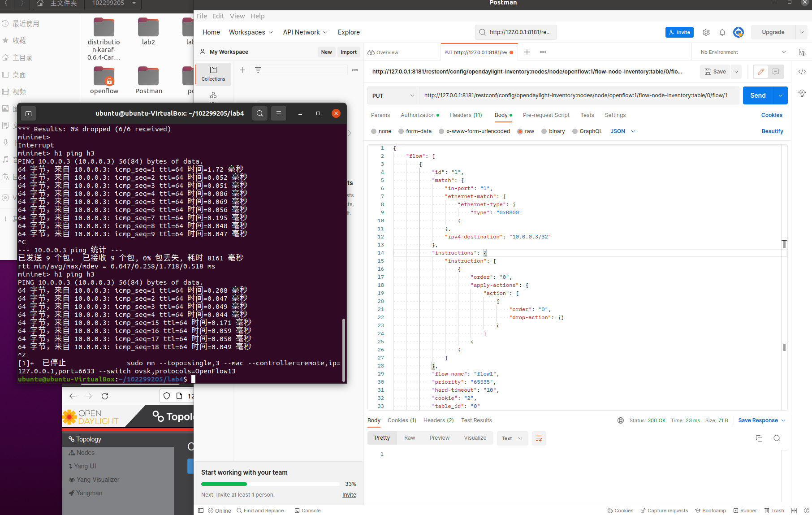The width and height of the screenshot is (812, 515).
Task: Click the Invite button in header
Action: click(679, 32)
